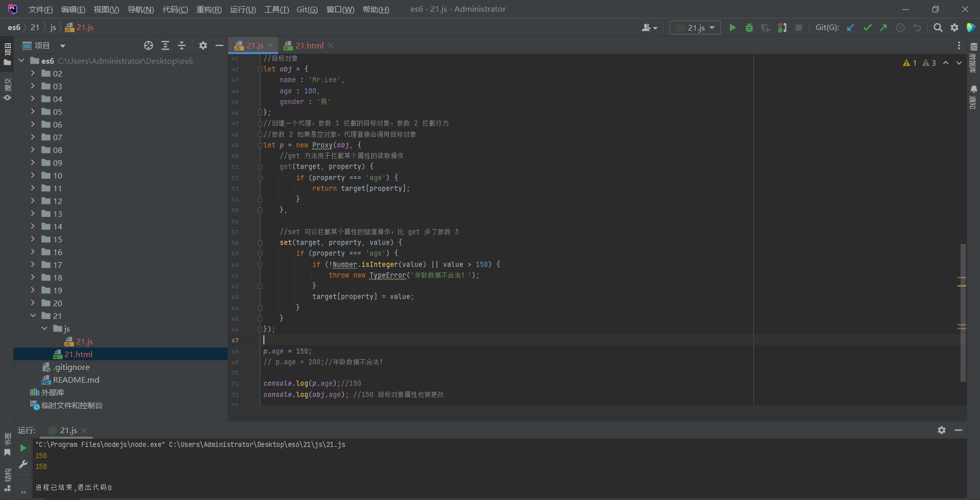The image size is (980, 500).
Task: Open project view mode dropdown
Action: (63, 46)
